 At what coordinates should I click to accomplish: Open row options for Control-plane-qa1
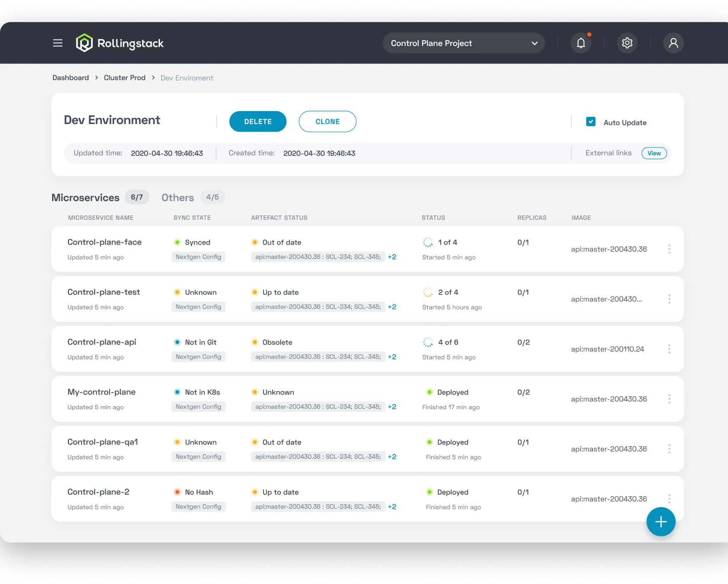tap(669, 449)
